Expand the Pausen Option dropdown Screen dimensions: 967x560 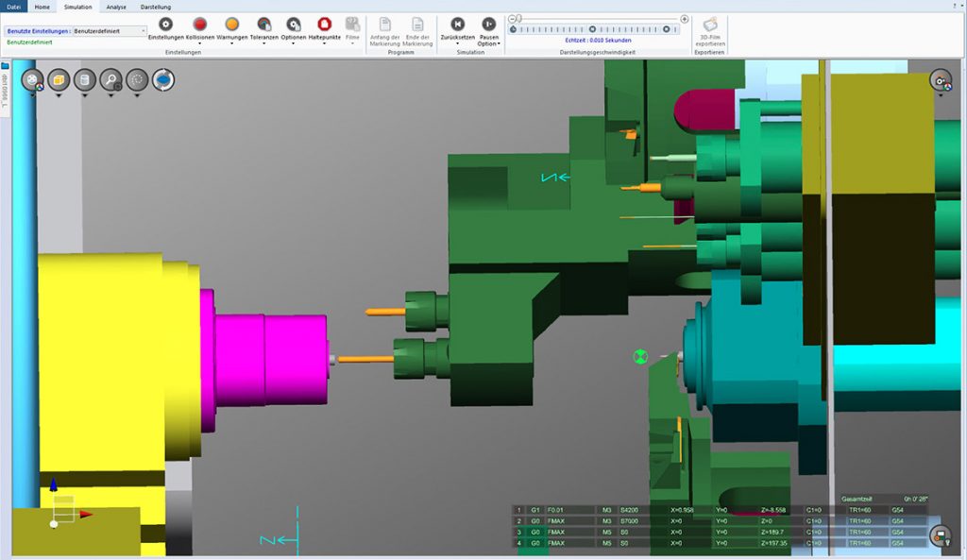click(498, 43)
